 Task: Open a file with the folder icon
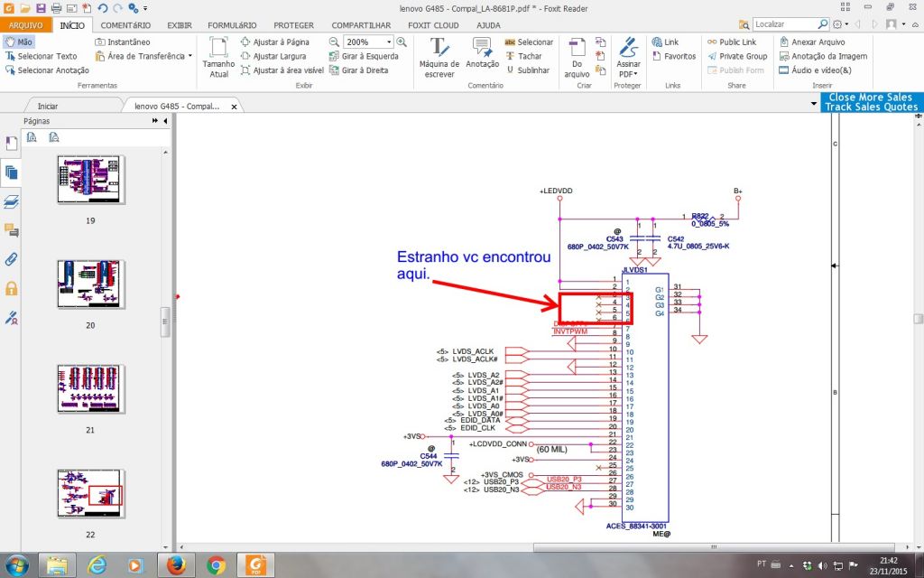pyautogui.click(x=24, y=8)
